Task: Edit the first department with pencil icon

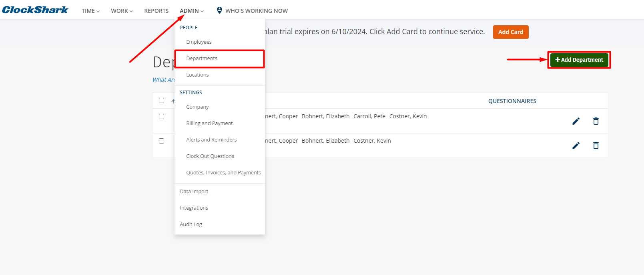Action: tap(576, 121)
